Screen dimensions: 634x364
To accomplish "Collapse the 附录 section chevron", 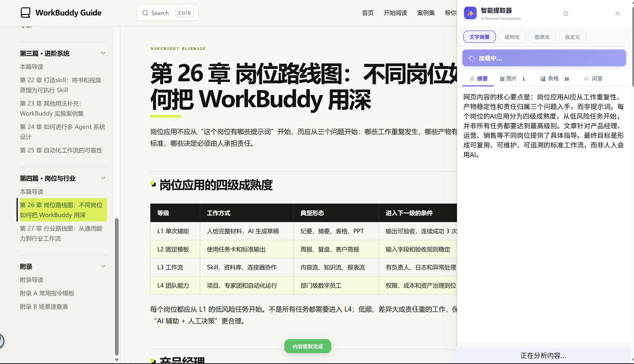I will click(103, 266).
